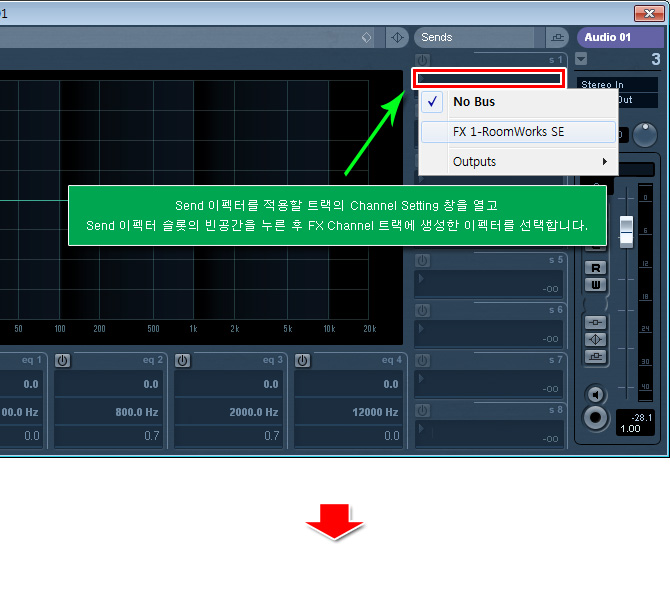Open send slot s 8 routing arrow
Image resolution: width=670 pixels, height=593 pixels.
[x=421, y=428]
